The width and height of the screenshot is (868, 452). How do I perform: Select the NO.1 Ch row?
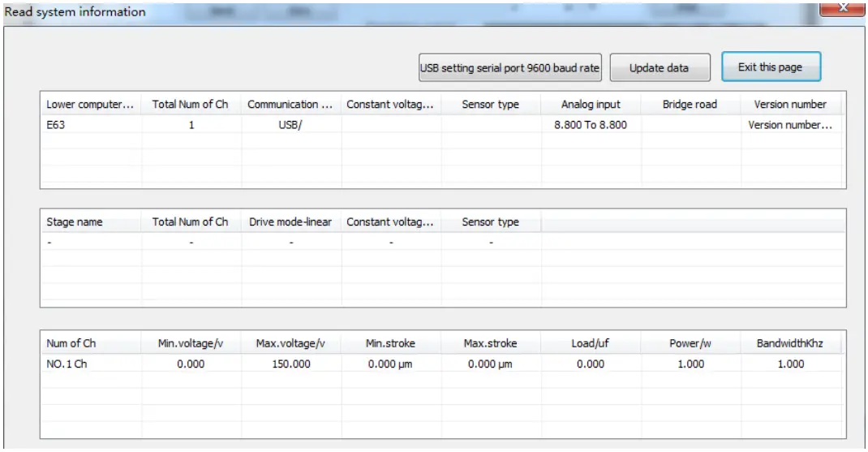[441, 364]
